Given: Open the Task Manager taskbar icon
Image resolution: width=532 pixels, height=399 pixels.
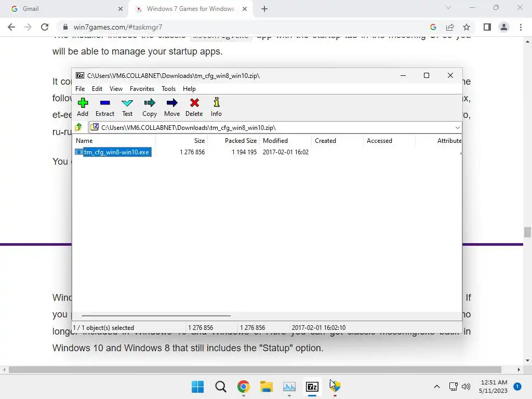Looking at the screenshot, I should click(289, 387).
